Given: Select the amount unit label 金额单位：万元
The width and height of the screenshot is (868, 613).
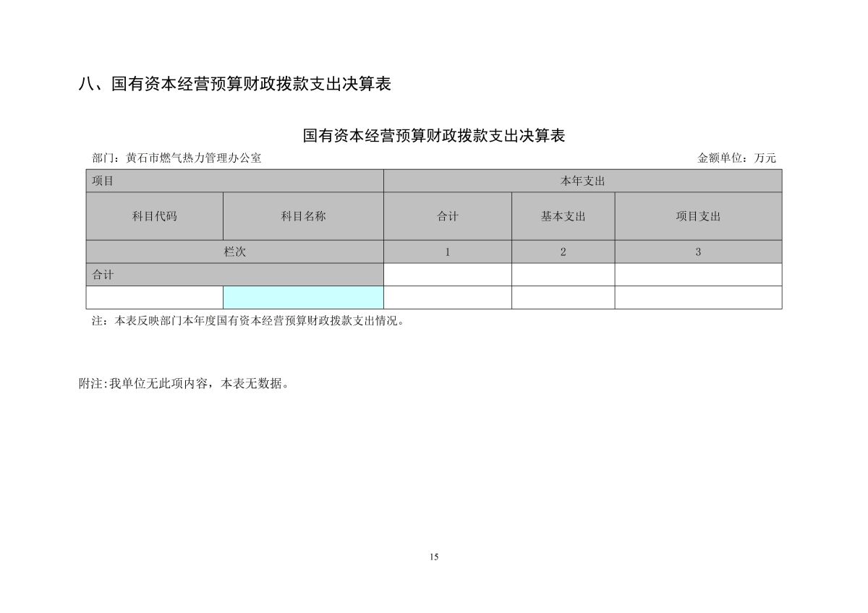Looking at the screenshot, I should (x=736, y=158).
